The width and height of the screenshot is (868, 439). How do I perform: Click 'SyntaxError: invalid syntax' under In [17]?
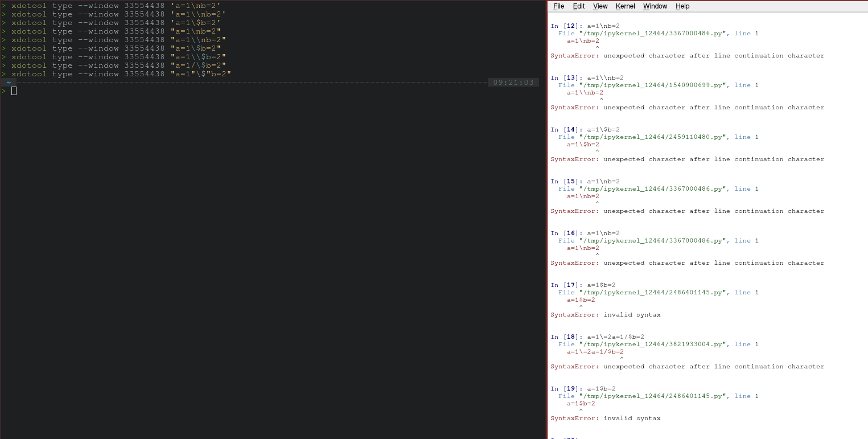tap(606, 315)
